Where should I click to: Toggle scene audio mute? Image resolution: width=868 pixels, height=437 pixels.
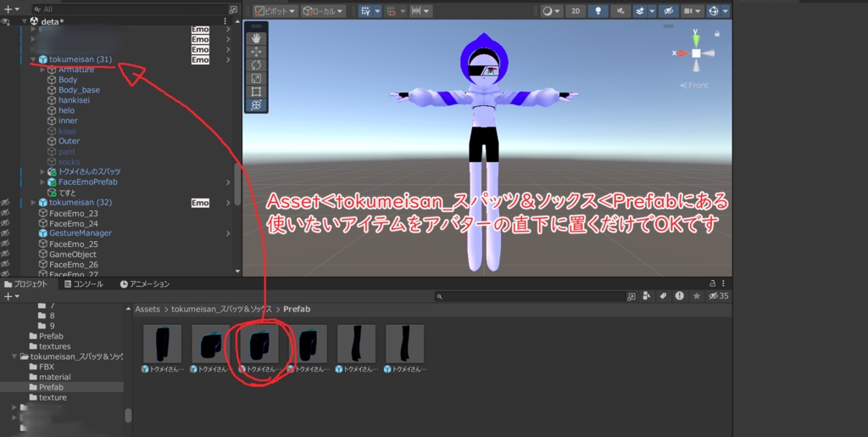pos(620,10)
